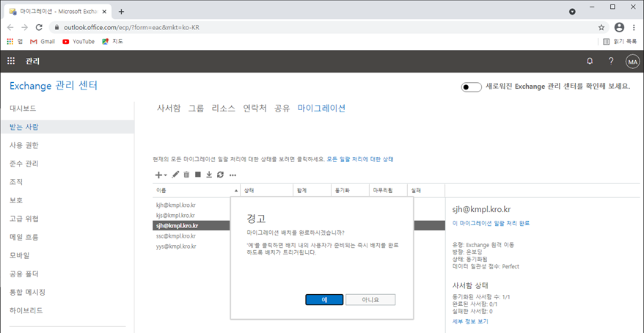Click the stop square icon in toolbar
The image size is (644, 333).
[x=197, y=175]
